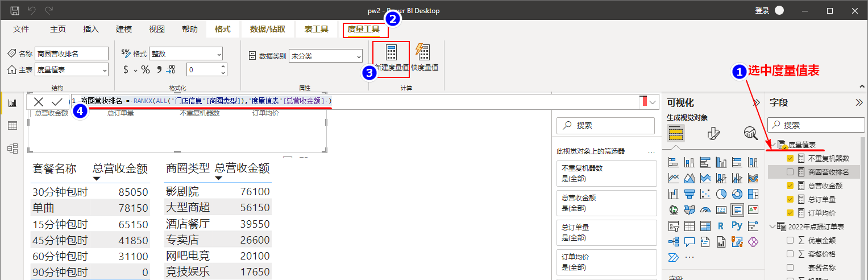Choose the globe map visual

(674, 210)
